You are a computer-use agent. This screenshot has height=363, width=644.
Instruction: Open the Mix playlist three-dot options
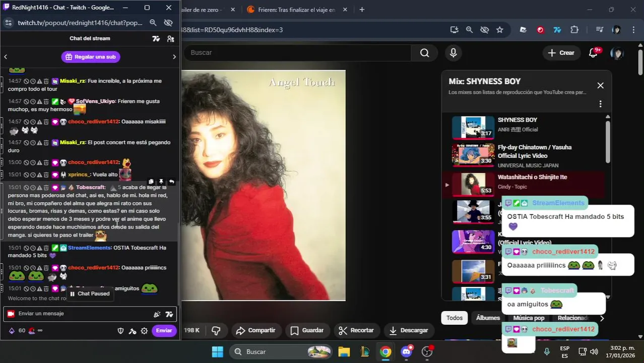(600, 104)
